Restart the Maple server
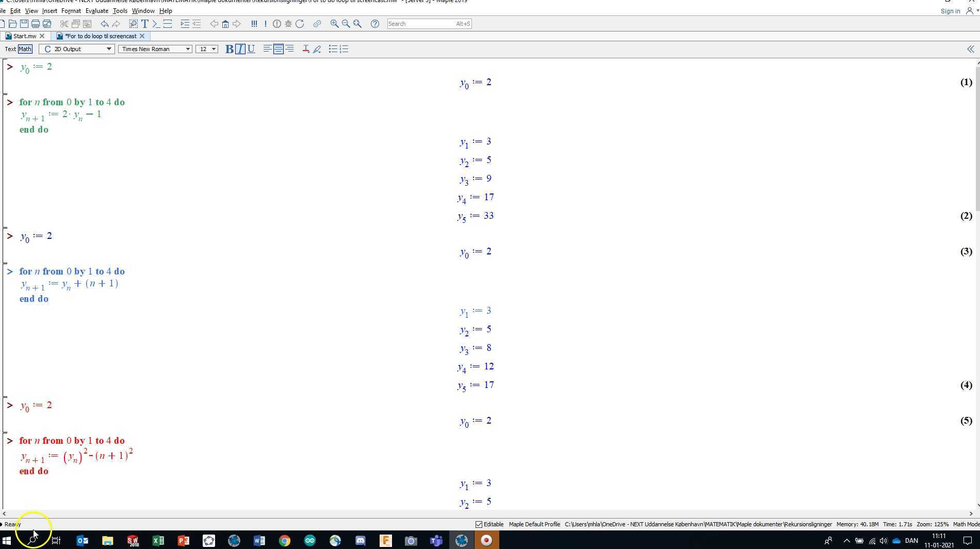 [x=300, y=24]
